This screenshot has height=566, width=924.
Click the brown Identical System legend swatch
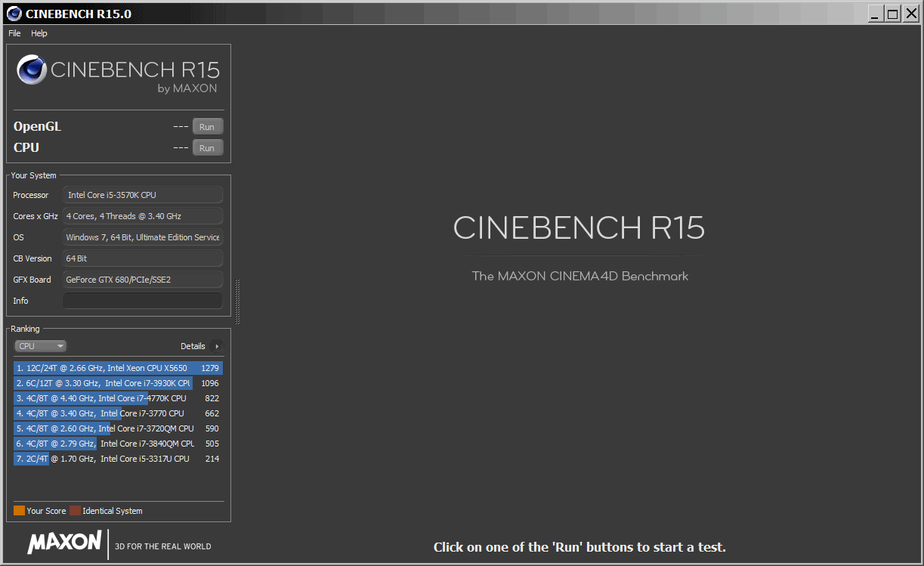coord(75,511)
